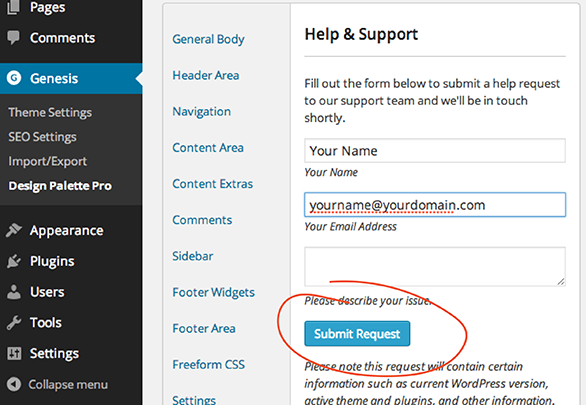
Task: Select Design Palette Pro submenu item
Action: [60, 186]
